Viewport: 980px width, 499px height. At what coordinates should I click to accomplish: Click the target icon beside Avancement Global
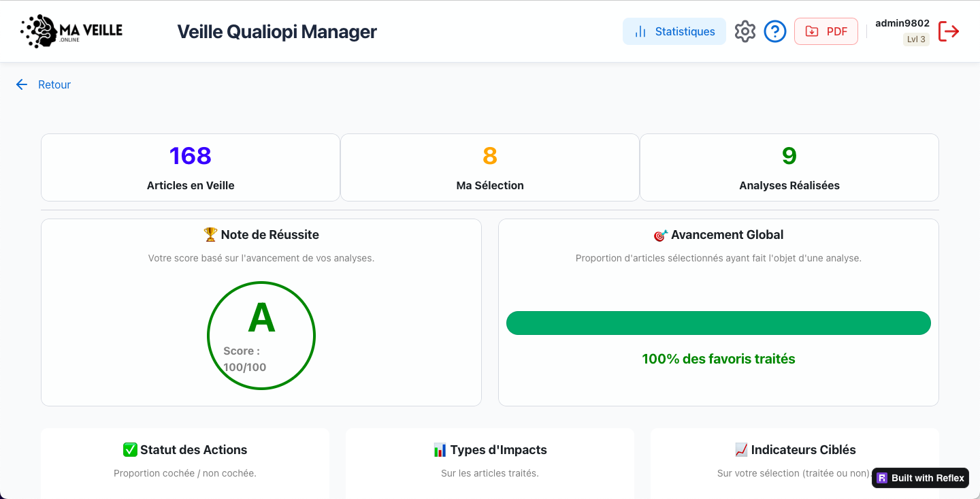pos(660,236)
